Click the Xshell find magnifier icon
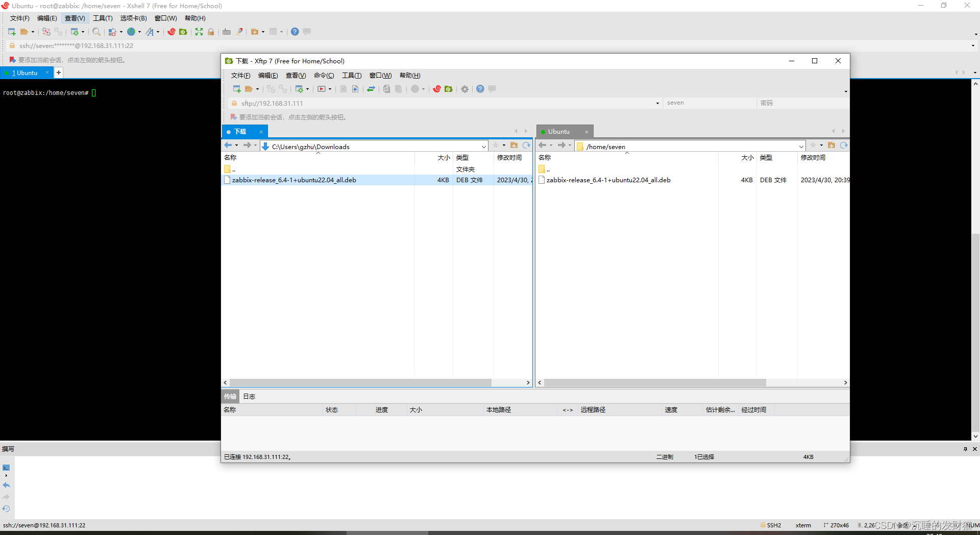 [96, 32]
